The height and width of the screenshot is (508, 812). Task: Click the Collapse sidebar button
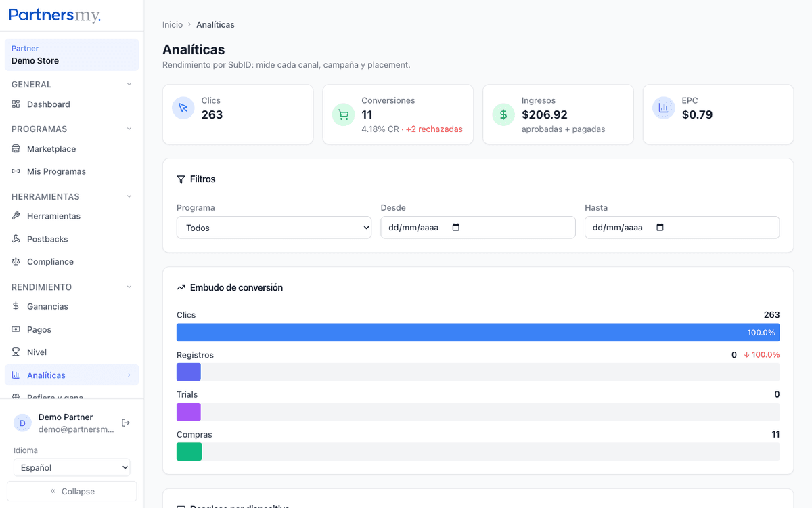72,491
